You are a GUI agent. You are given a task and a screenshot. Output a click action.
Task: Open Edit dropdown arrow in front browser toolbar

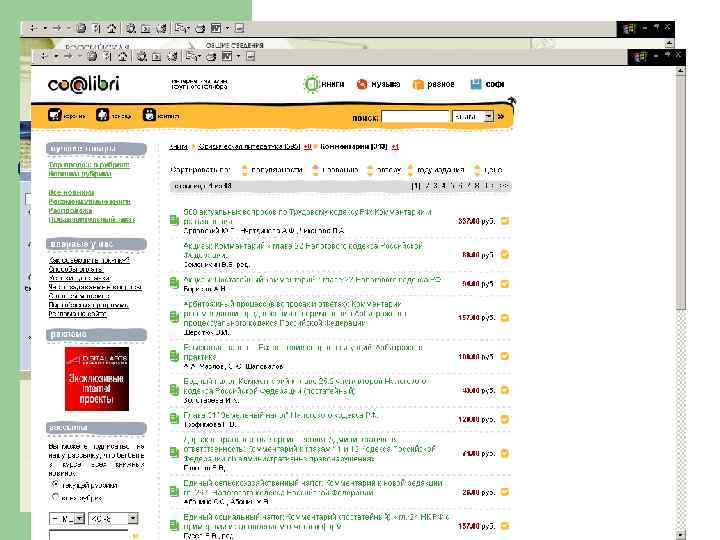pos(238,56)
